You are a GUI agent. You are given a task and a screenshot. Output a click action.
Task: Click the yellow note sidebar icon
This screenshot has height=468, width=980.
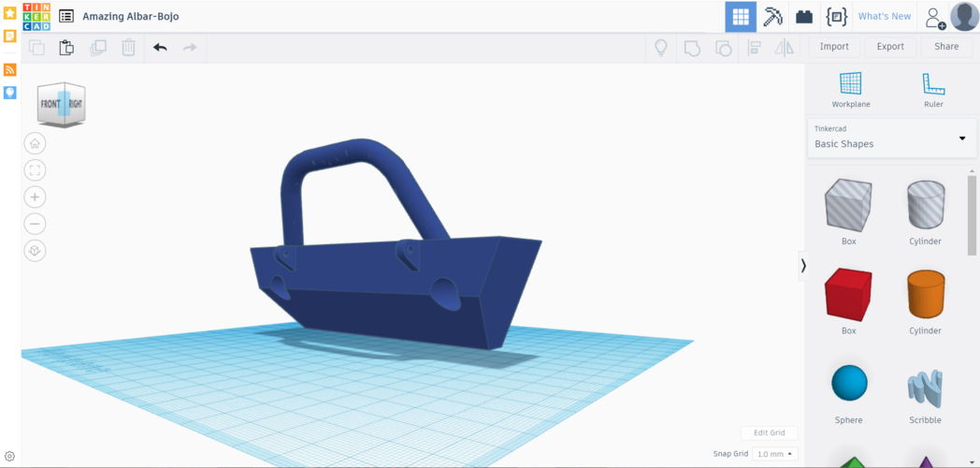[10, 36]
